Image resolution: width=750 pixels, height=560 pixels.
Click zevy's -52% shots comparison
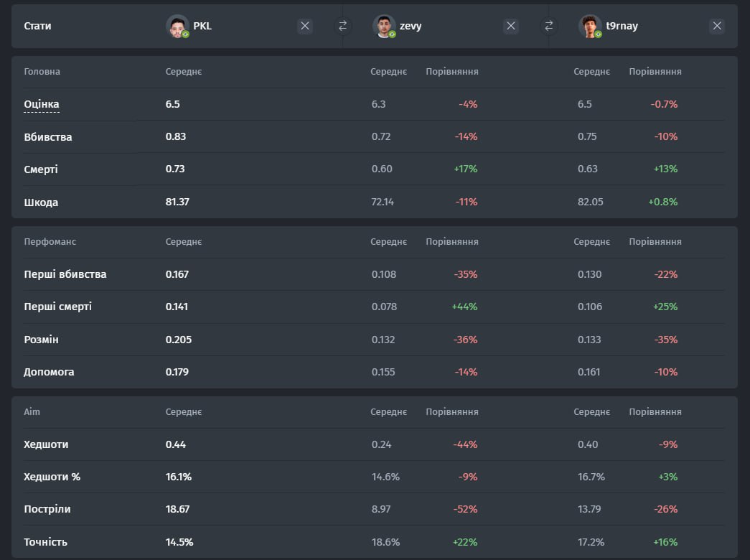pos(465,509)
